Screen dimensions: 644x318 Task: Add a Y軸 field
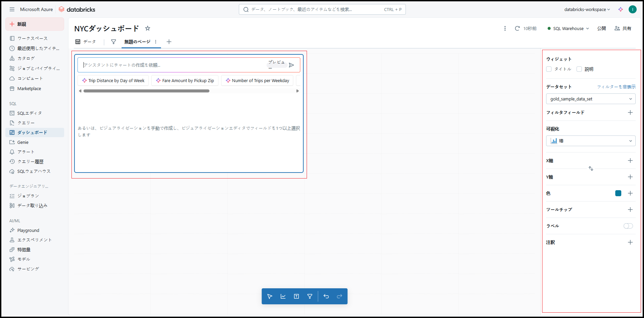tap(630, 177)
